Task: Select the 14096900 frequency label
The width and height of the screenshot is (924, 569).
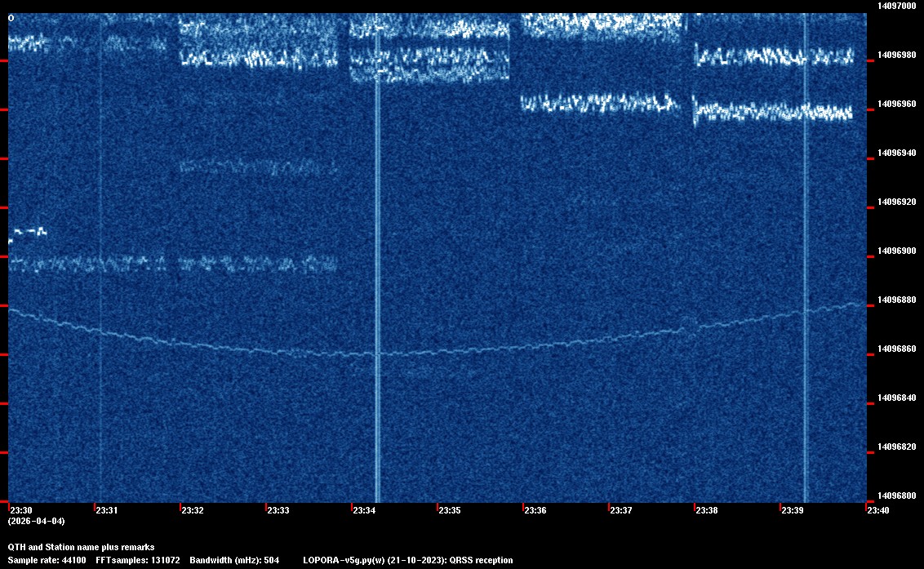Action: click(896, 251)
